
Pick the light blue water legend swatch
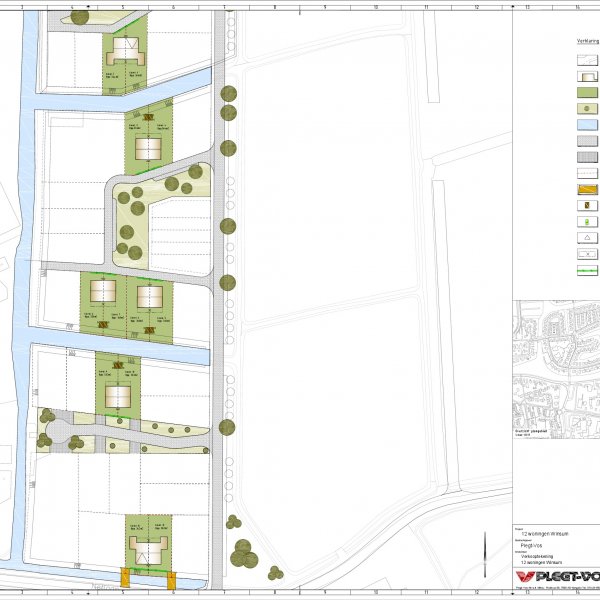587,125
